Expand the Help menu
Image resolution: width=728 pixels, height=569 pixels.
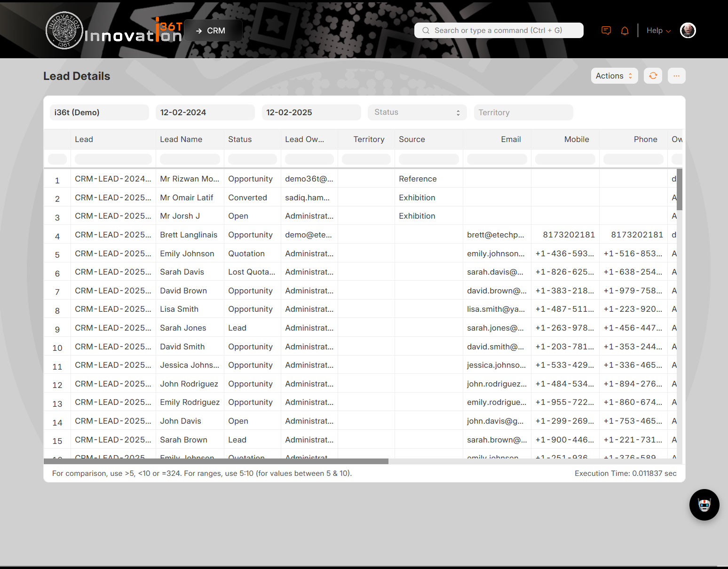(x=658, y=31)
